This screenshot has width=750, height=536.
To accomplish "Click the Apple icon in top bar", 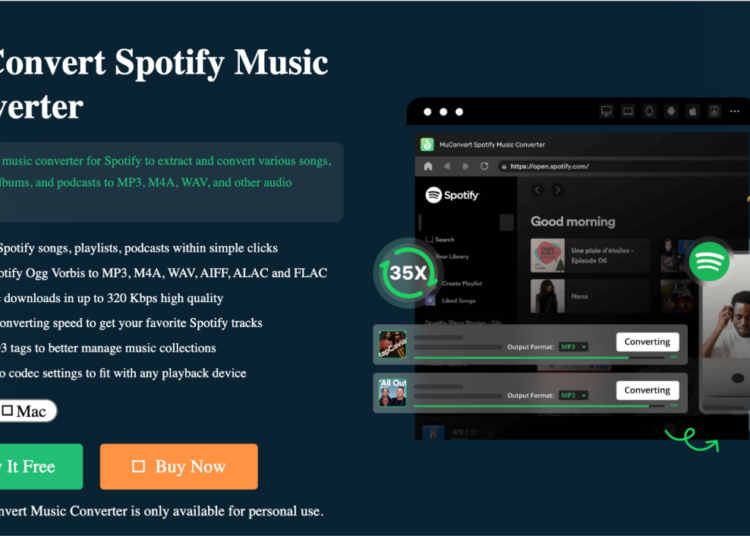I will coord(693,111).
